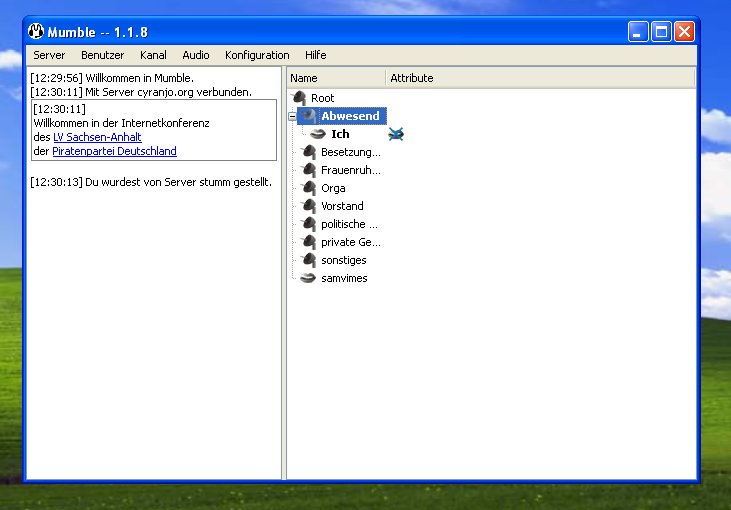Image resolution: width=731 pixels, height=510 pixels.
Task: Select the private Ge... channel
Action: (x=350, y=242)
